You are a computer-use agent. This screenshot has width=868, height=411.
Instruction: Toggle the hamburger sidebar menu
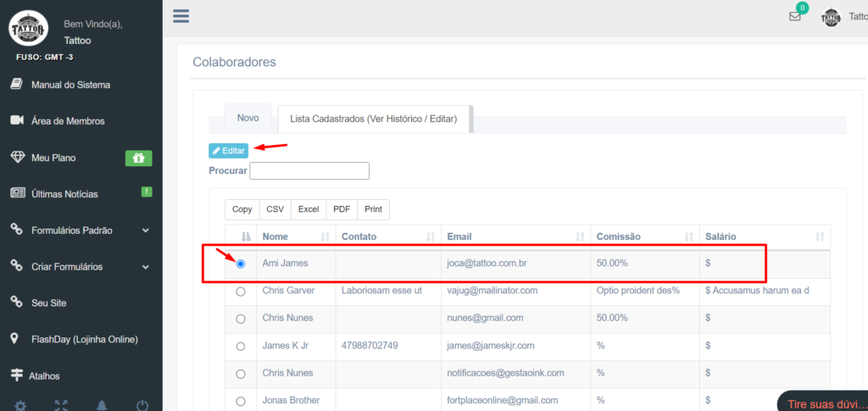click(181, 16)
